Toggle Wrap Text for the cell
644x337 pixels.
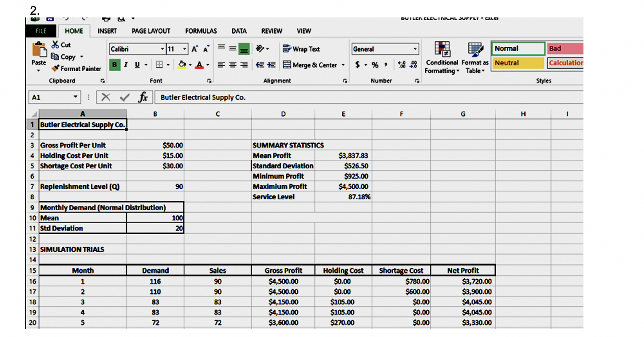[301, 49]
